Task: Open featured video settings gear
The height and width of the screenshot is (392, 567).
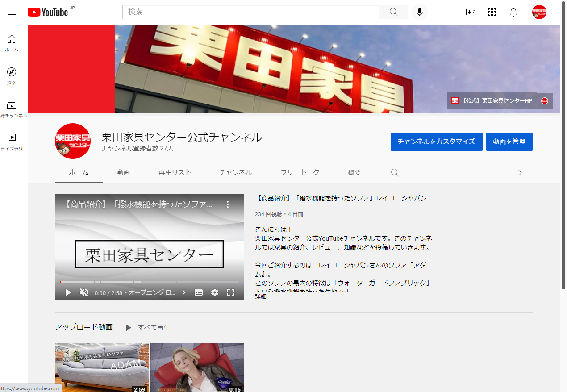Action: click(215, 292)
